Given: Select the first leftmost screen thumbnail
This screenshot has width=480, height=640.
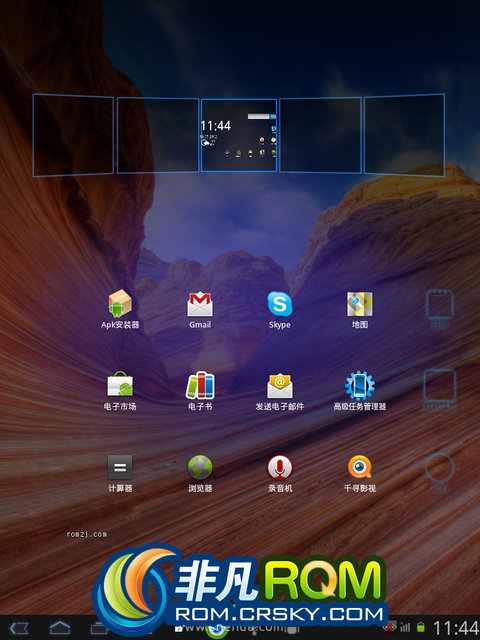Looking at the screenshot, I should coord(73,135).
